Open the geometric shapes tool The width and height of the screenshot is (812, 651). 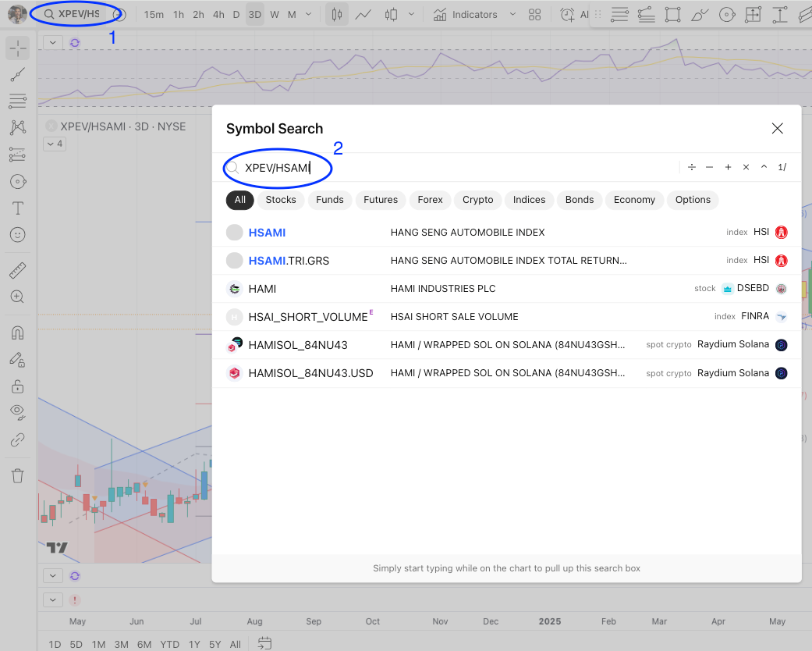[x=18, y=181]
